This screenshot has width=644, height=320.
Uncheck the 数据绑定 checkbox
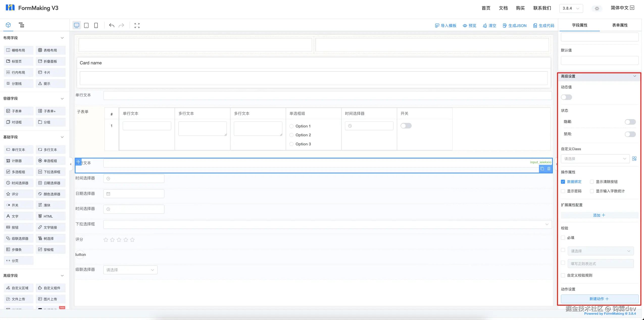click(563, 182)
